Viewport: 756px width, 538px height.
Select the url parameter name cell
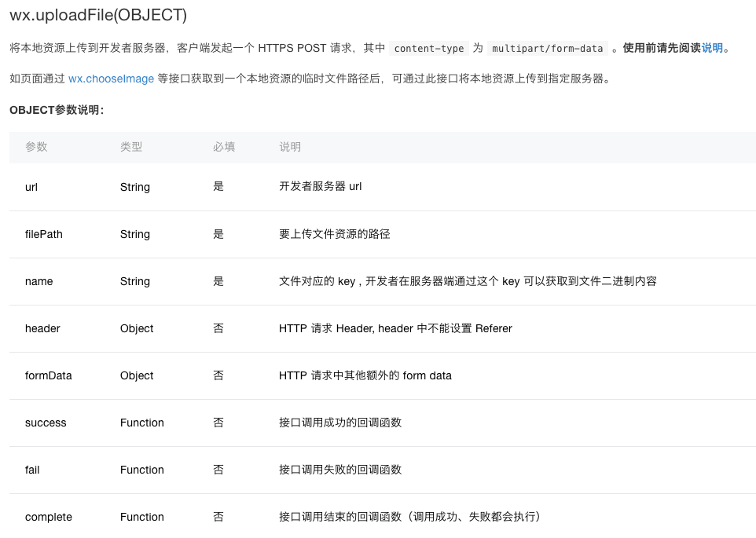31,187
